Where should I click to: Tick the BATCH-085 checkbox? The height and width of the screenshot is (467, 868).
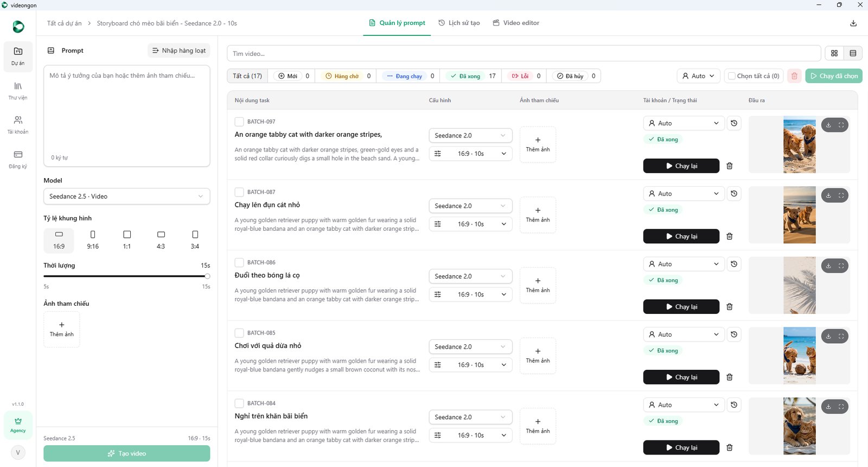coord(239,333)
